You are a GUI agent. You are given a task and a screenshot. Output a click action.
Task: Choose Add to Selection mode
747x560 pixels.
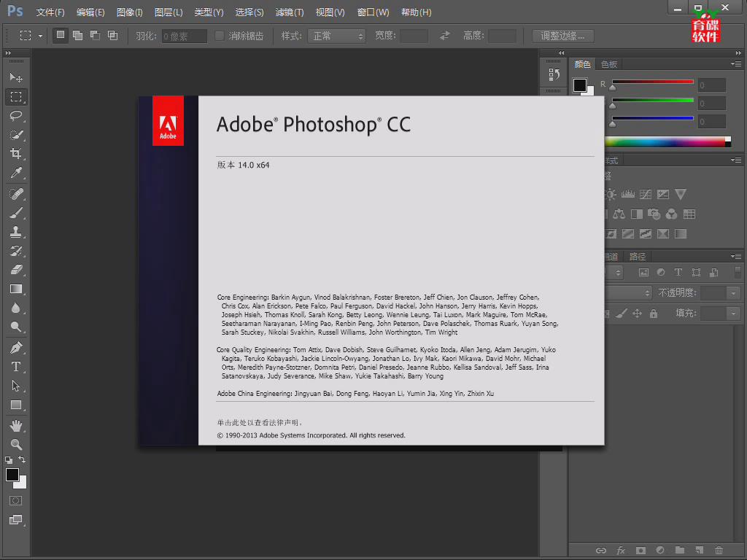(x=77, y=35)
